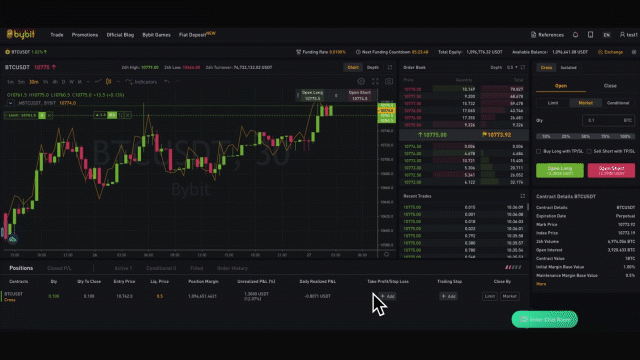
Task: Undo the last chart action
Action: (167, 82)
